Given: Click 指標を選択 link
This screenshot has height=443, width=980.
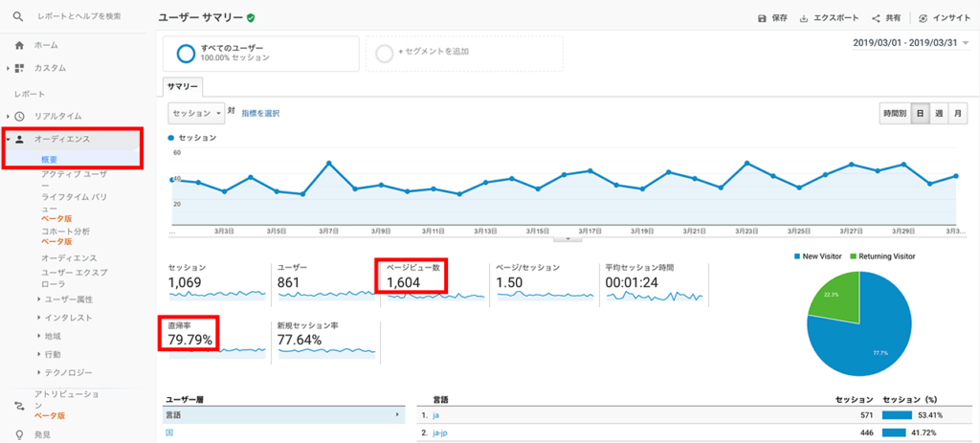Looking at the screenshot, I should [260, 114].
